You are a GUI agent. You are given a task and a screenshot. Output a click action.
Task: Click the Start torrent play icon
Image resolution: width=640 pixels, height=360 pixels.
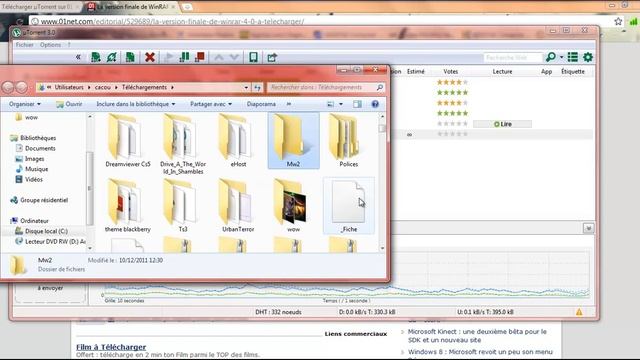169,57
